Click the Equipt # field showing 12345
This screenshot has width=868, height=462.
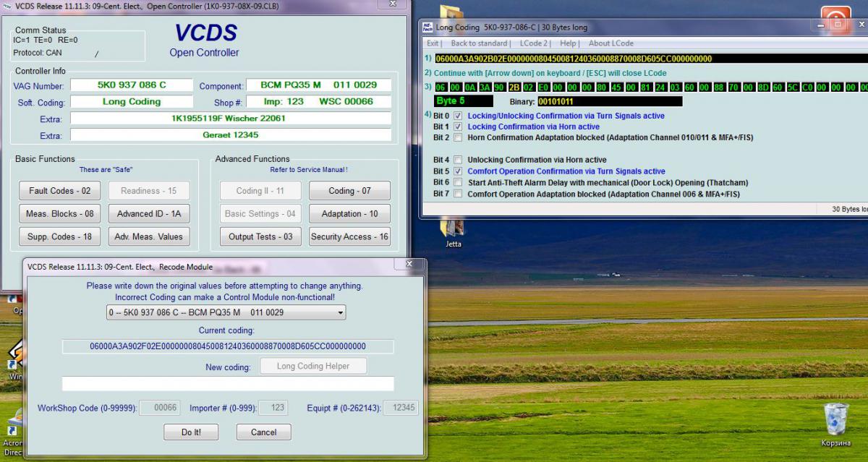(x=400, y=408)
